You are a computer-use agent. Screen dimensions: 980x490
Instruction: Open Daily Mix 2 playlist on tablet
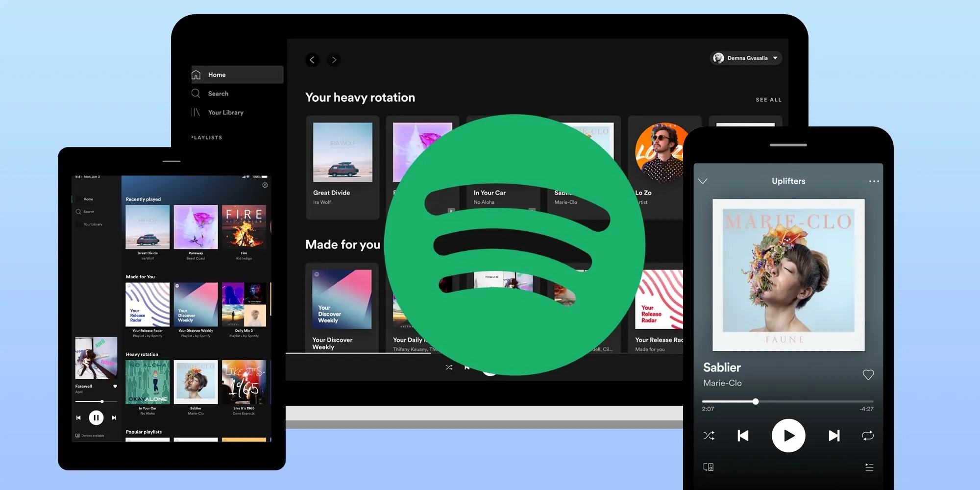(x=244, y=304)
